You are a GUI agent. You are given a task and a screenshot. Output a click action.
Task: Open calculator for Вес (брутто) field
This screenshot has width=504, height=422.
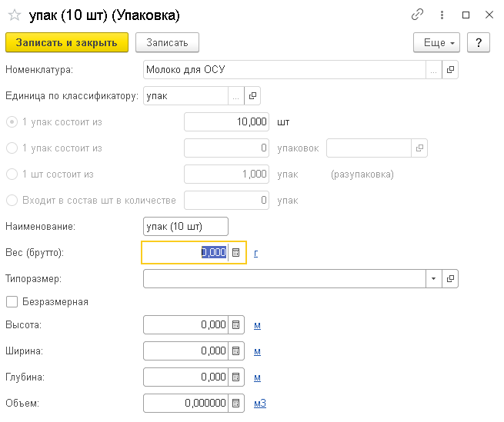[x=236, y=252]
